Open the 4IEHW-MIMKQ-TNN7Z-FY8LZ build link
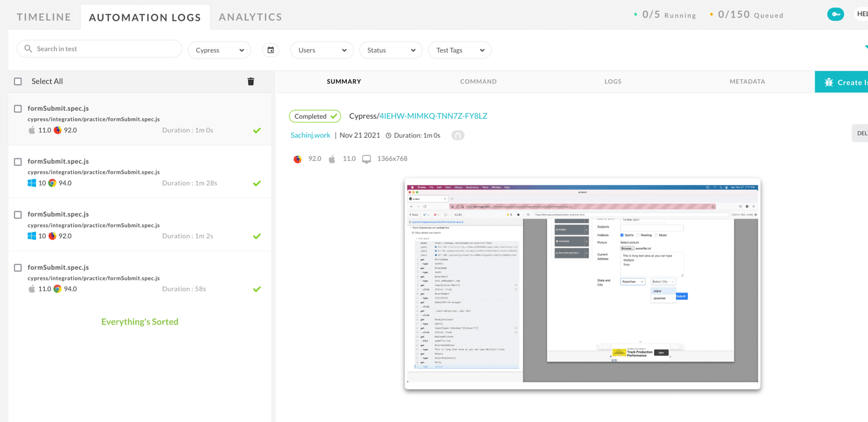 433,116
